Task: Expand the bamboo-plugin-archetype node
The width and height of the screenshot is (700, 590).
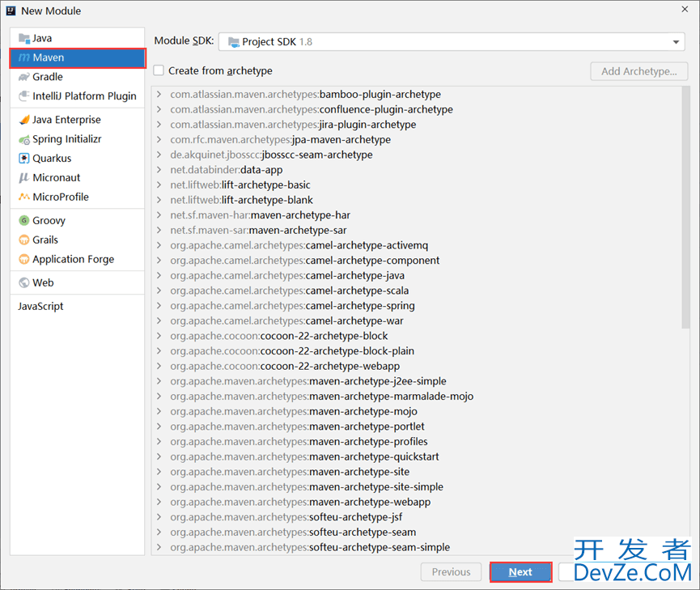Action: coord(159,94)
